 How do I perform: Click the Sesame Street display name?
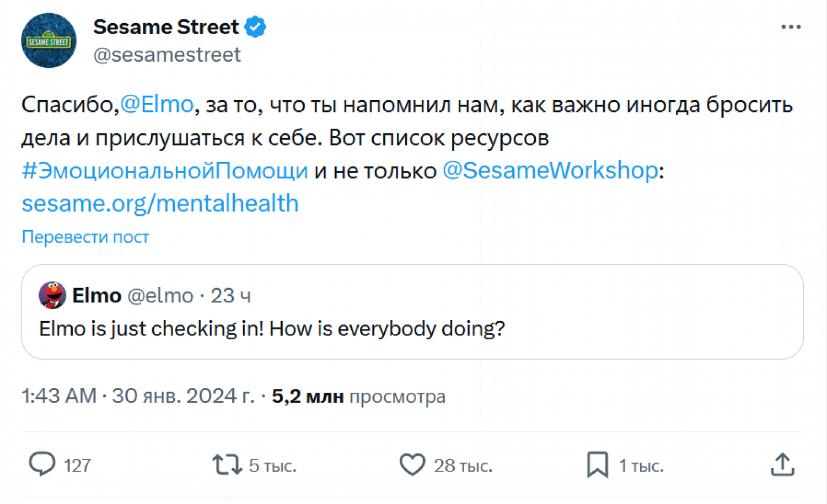[166, 27]
